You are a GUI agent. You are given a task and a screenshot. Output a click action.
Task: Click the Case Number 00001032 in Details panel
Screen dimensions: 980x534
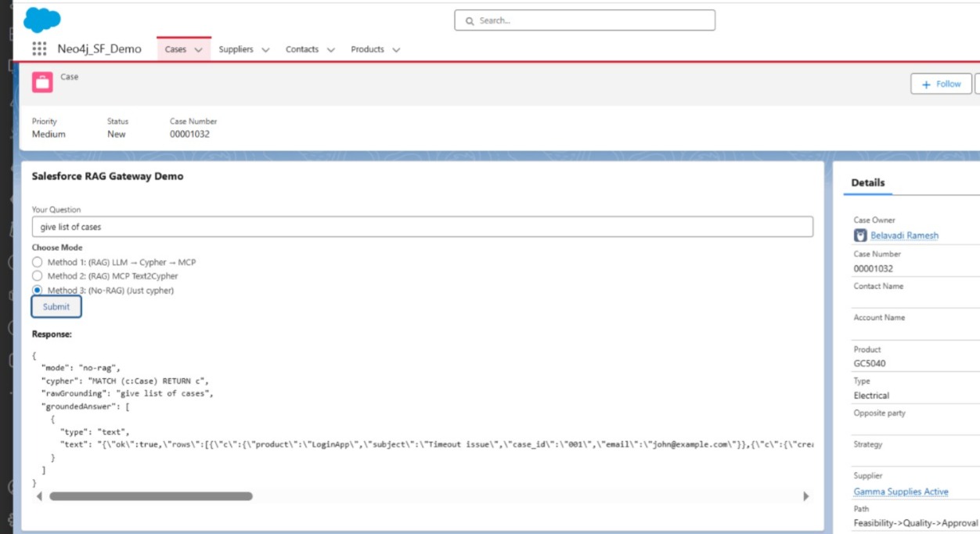pos(873,269)
